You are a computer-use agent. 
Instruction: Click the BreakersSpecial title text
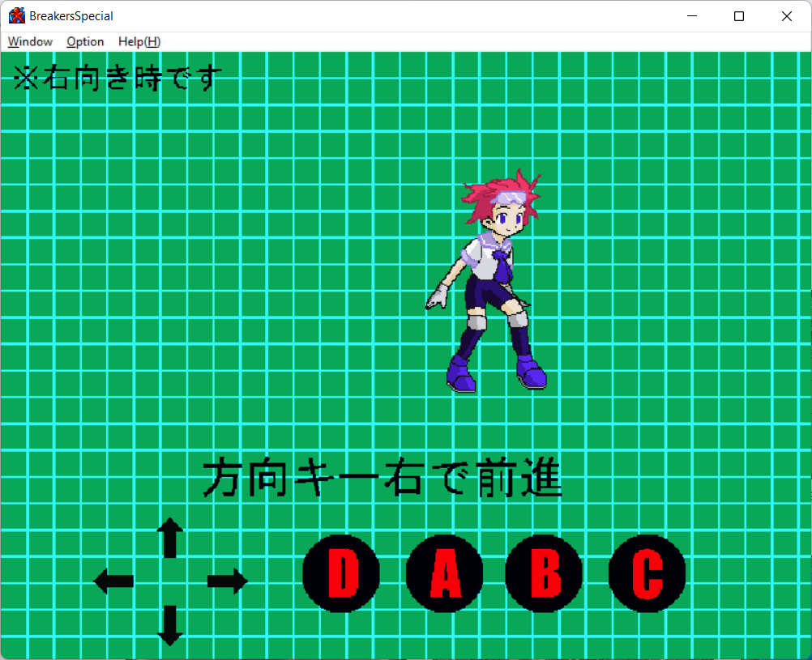71,16
